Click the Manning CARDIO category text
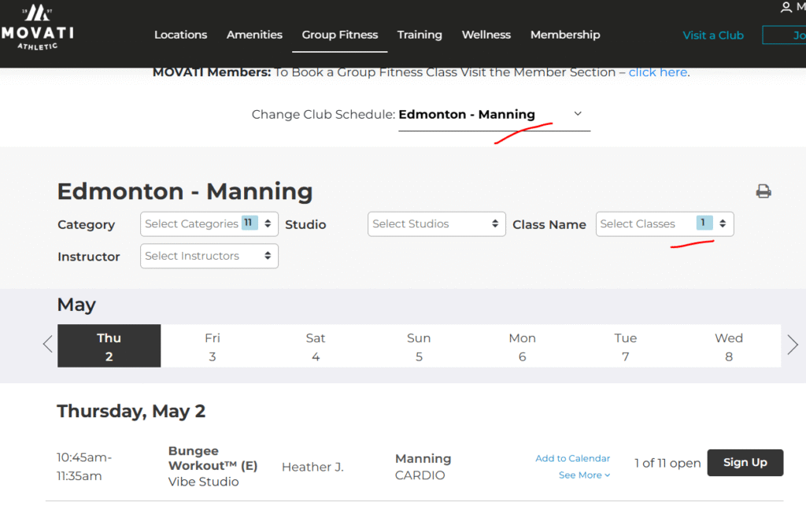The height and width of the screenshot is (532, 806). tap(423, 467)
